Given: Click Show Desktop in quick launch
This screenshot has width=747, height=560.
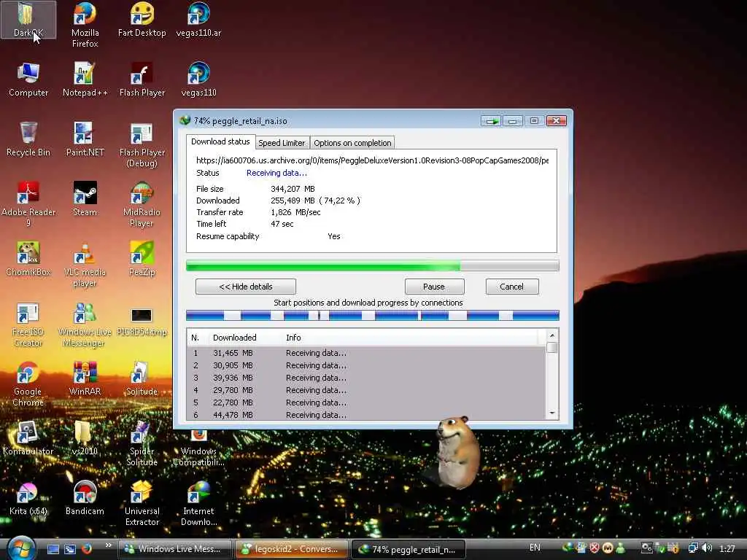Looking at the screenshot, I should click(53, 549).
